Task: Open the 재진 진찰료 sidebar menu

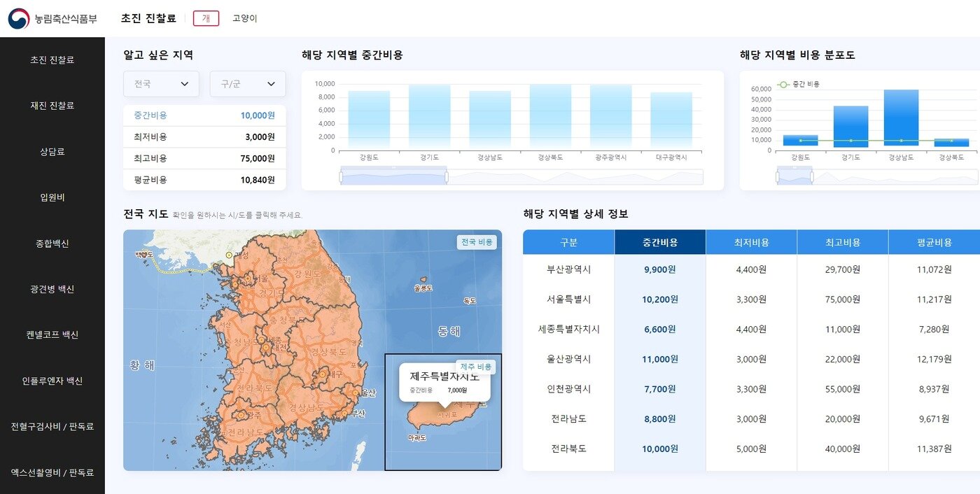Action: [52, 106]
